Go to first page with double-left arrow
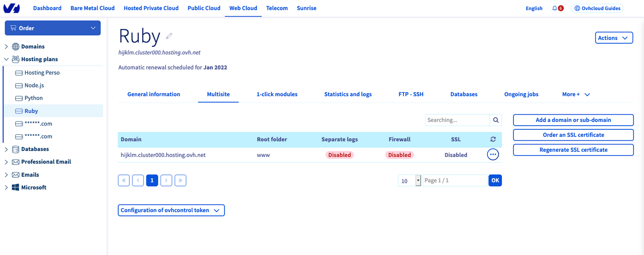The width and height of the screenshot is (644, 255). (124, 180)
